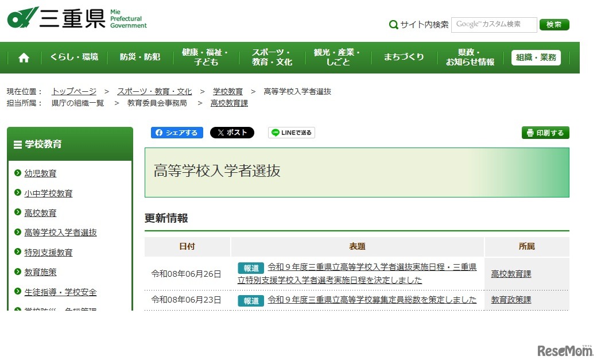Click the Mie Prefecture logo
The image size is (601, 364).
tap(77, 18)
